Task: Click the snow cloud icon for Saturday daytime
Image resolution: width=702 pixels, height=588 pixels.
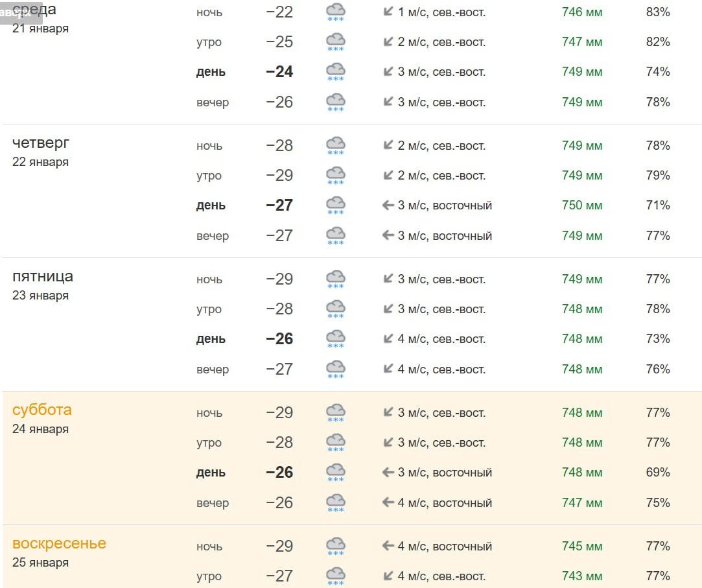Action: pyautogui.click(x=335, y=473)
